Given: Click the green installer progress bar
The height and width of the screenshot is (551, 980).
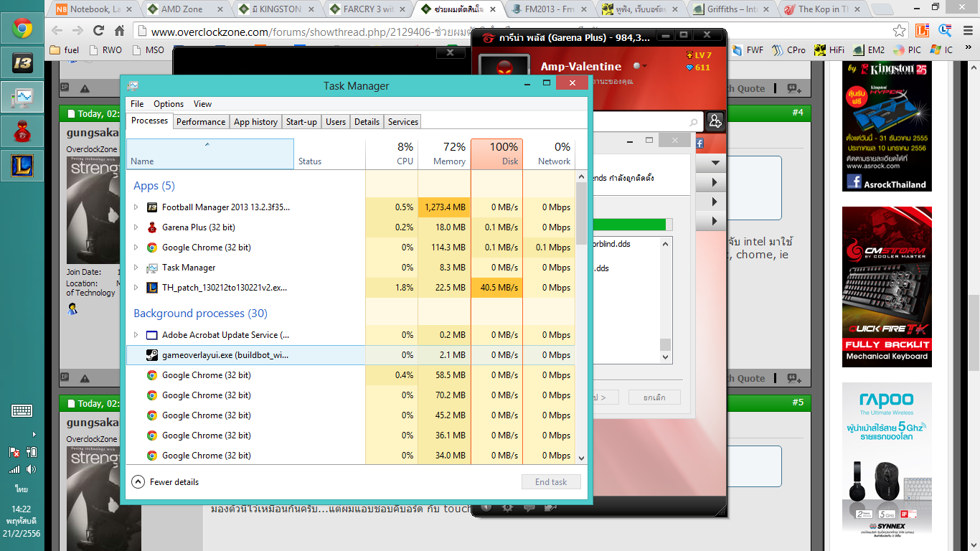Looking at the screenshot, I should tap(631, 225).
